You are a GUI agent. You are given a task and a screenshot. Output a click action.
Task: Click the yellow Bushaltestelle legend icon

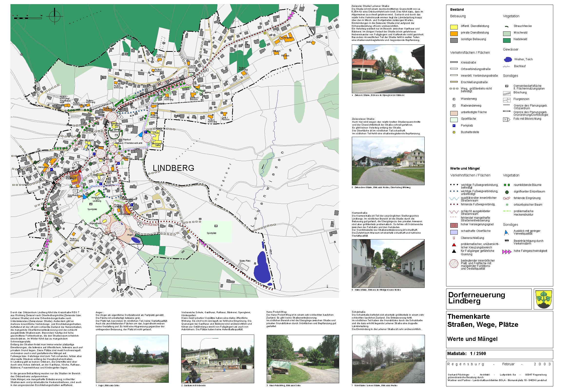[454, 132]
